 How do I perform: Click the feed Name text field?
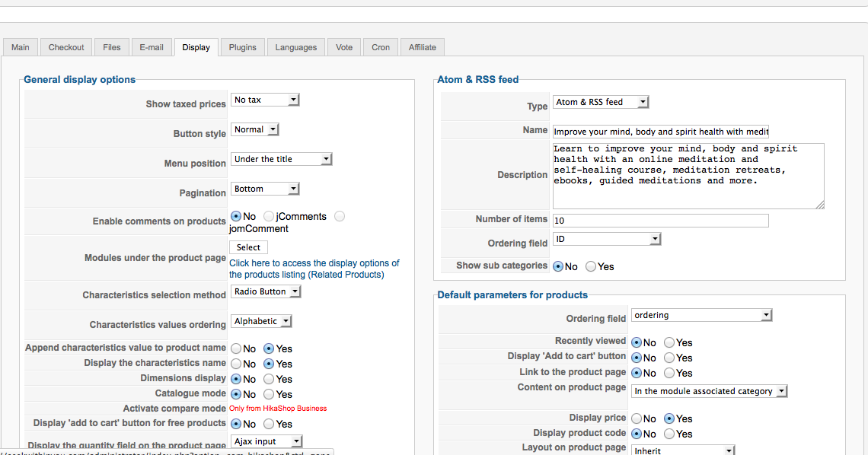click(660, 132)
